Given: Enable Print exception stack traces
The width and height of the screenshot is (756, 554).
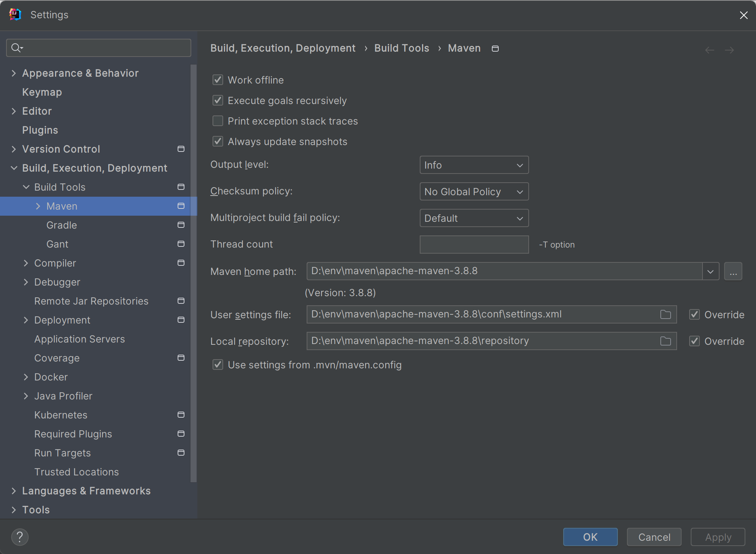Looking at the screenshot, I should point(218,121).
